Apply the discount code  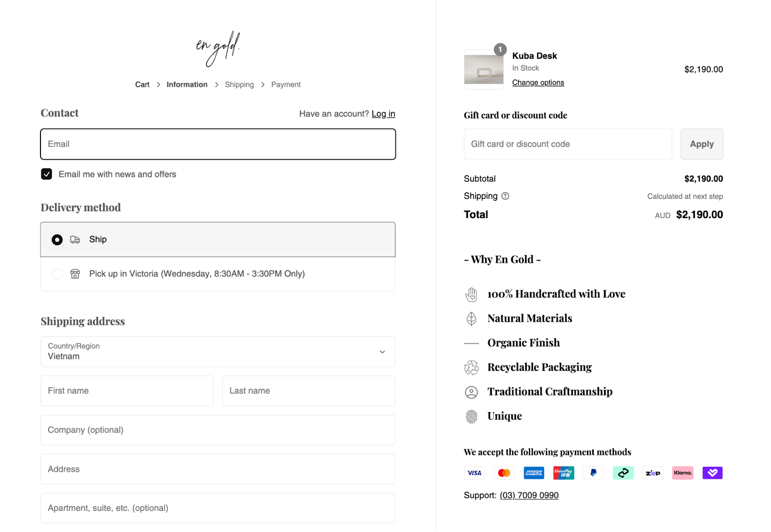[x=702, y=144]
